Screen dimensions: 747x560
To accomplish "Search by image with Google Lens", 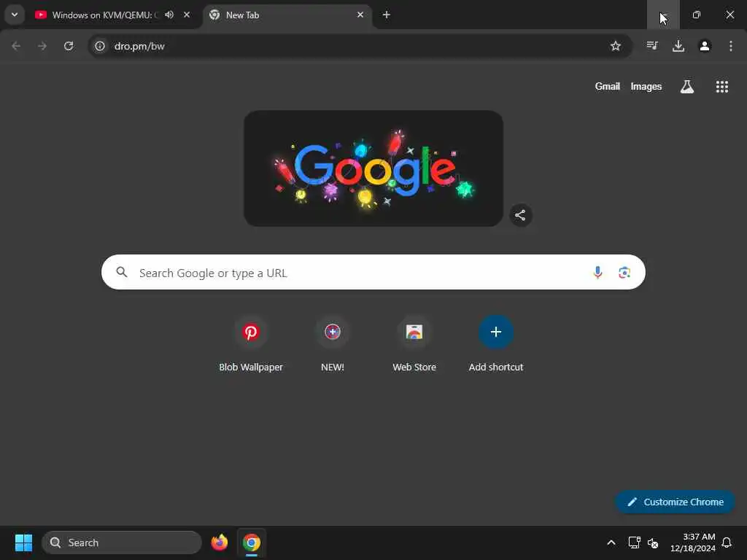I will (624, 273).
